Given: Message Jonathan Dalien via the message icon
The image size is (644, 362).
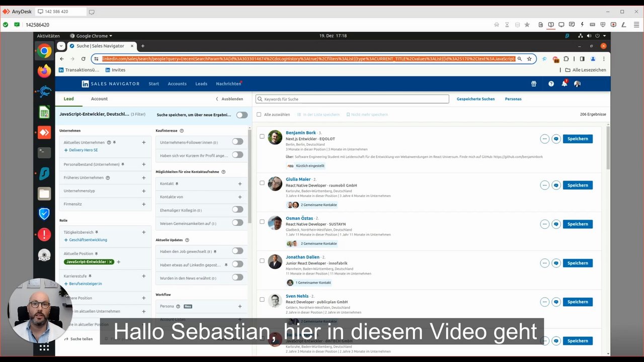Looking at the screenshot, I should [556, 263].
